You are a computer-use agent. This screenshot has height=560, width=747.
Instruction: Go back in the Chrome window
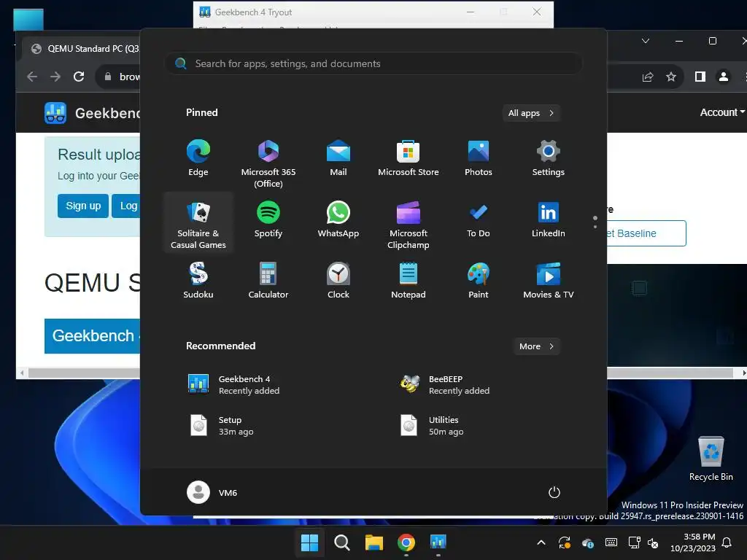tap(32, 77)
